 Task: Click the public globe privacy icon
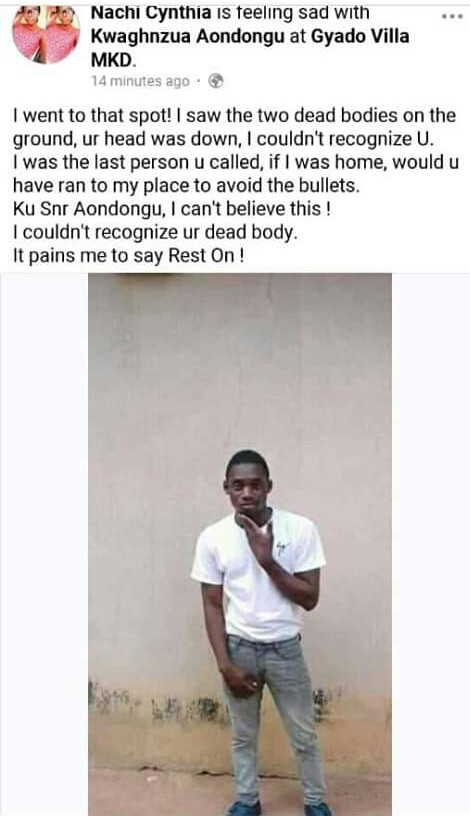[x=215, y=81]
